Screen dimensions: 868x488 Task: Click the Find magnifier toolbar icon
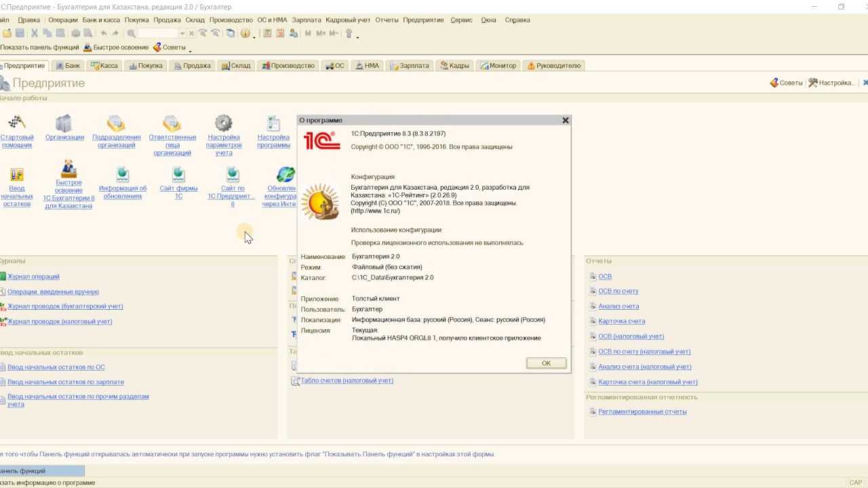[131, 33]
